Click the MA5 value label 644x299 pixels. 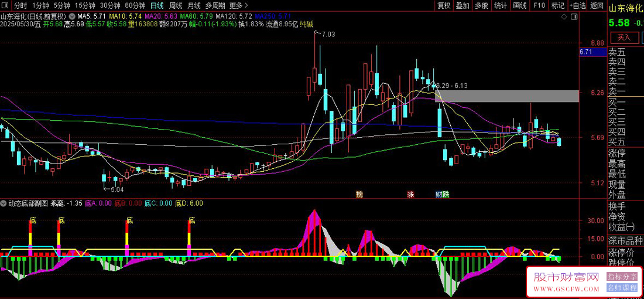[92, 16]
